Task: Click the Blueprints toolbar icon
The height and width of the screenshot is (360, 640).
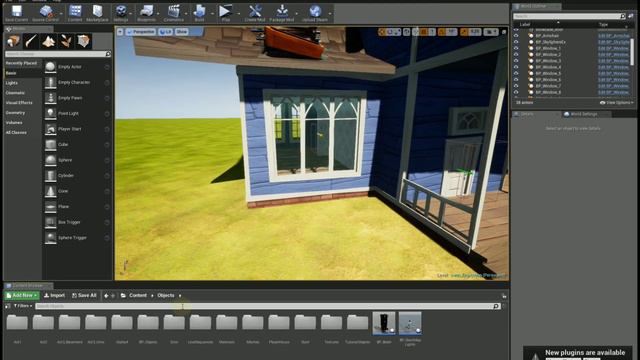Action: [146, 13]
